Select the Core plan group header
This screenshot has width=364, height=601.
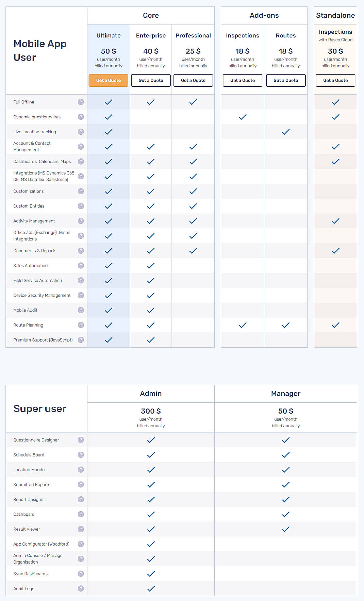tap(151, 15)
